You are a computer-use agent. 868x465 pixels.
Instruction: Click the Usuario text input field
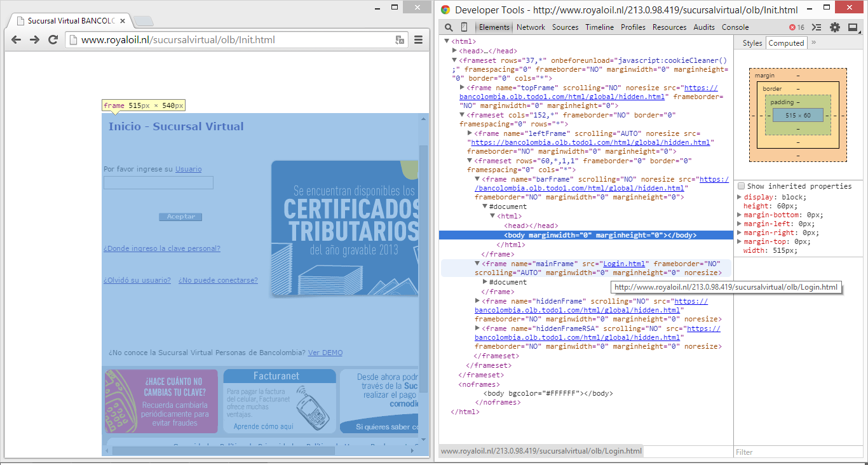[158, 183]
